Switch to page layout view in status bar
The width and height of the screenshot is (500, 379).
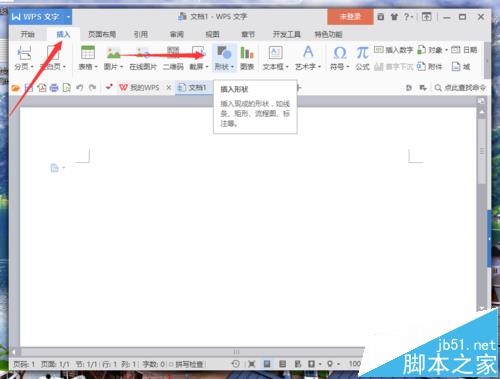267,364
